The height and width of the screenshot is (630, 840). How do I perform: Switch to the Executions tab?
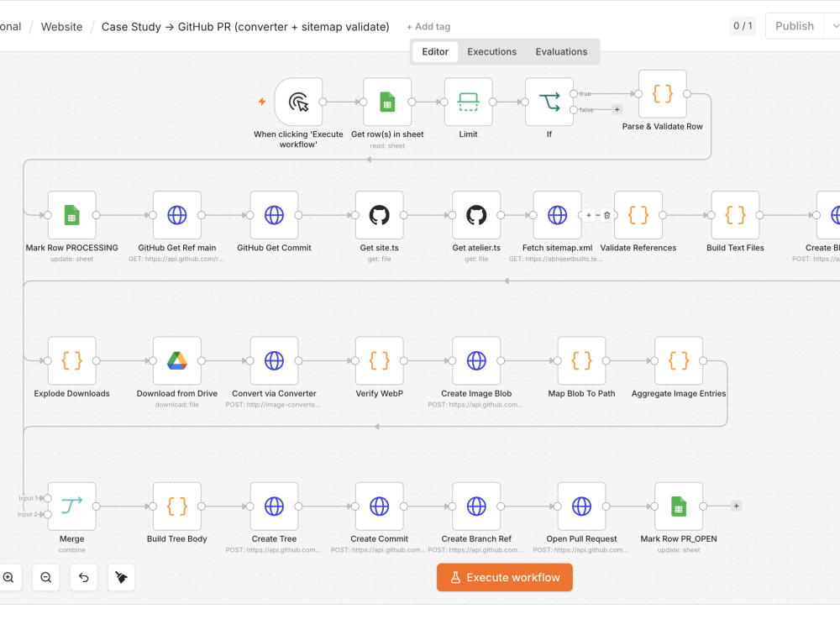[491, 51]
